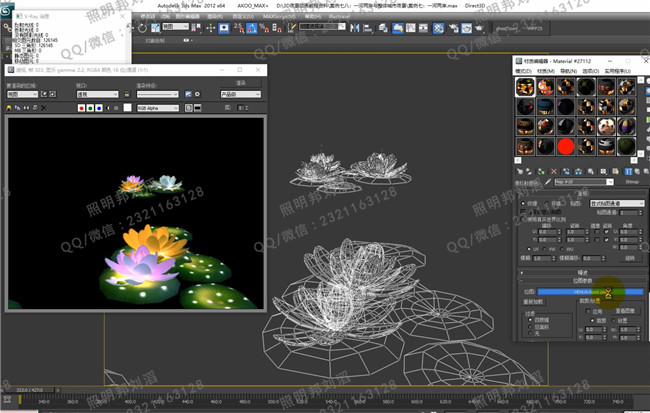650x413 pixels.
Task: Open the Utilities menu in material editor
Action: tap(617, 71)
